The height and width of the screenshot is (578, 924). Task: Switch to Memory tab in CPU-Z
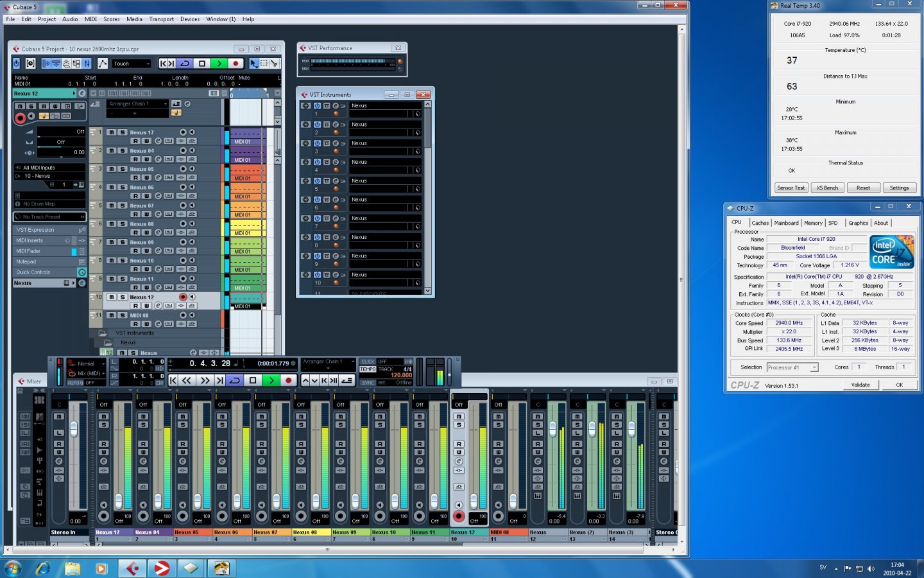(813, 223)
